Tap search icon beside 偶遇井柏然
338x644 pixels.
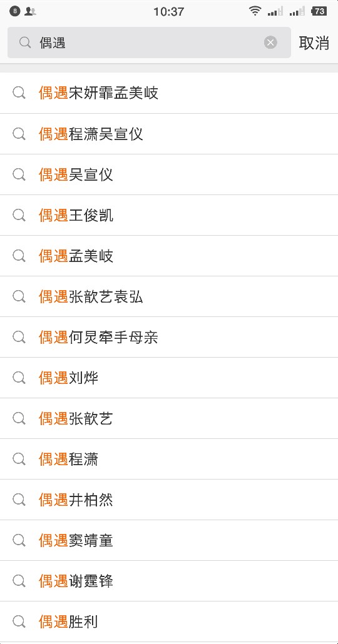pos(19,500)
